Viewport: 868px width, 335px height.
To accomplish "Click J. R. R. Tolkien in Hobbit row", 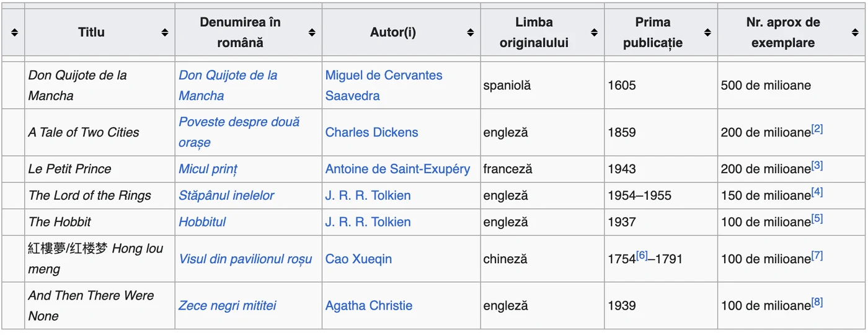I will [x=368, y=222].
